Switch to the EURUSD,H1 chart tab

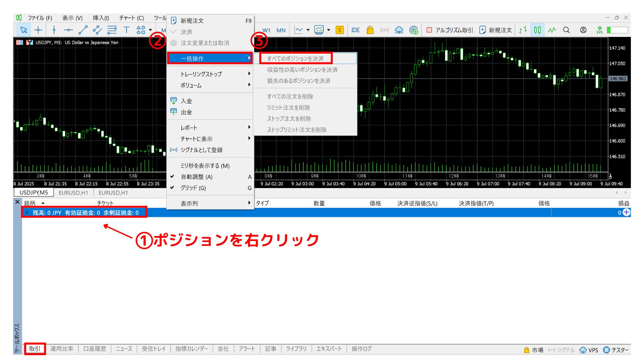point(73,193)
